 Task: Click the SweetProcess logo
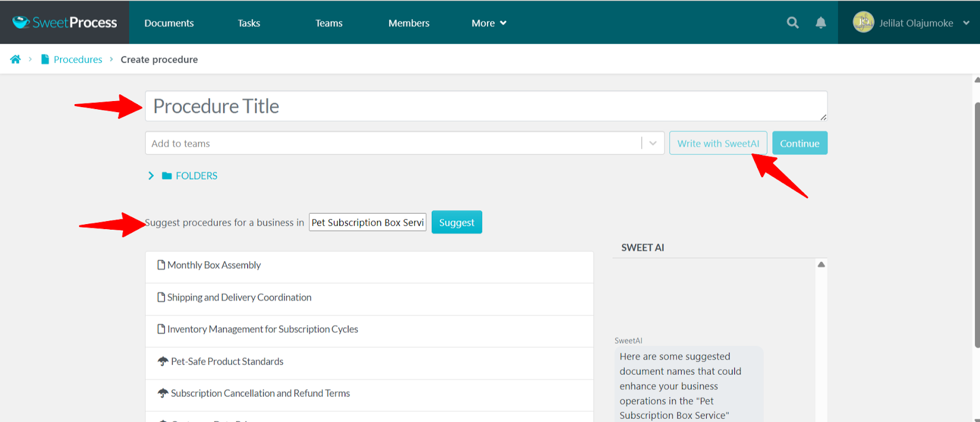[65, 23]
